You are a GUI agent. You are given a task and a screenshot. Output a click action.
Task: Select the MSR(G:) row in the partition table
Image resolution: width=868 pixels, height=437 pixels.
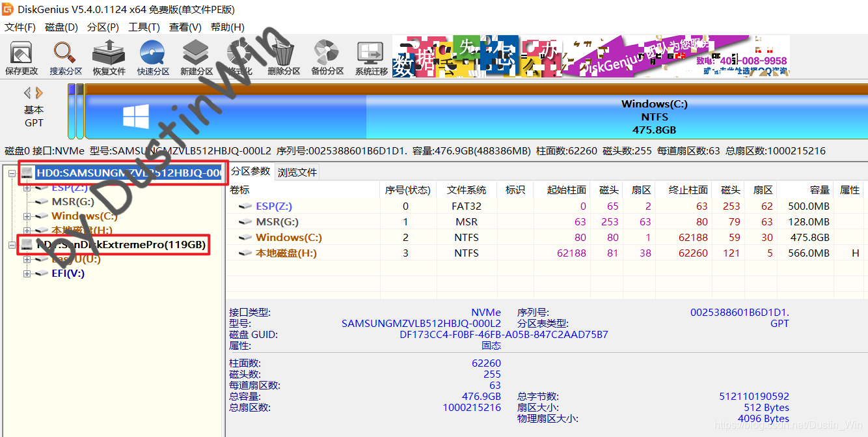tap(547, 222)
